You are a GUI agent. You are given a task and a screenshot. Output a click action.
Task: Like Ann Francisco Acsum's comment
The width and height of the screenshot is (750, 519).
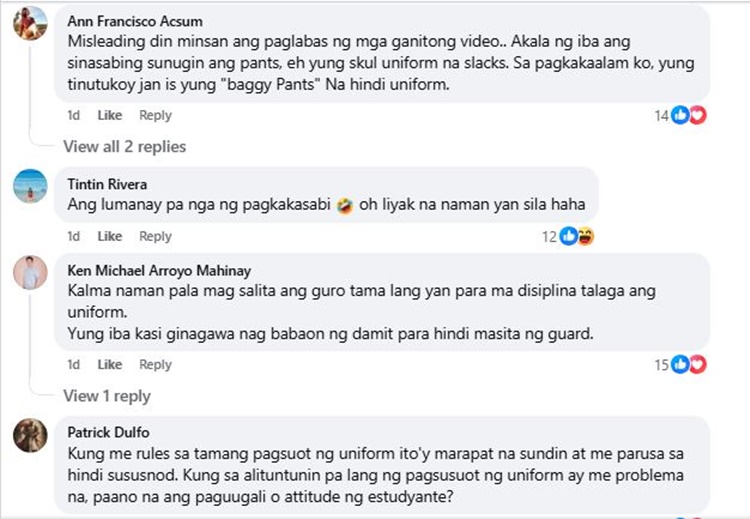coord(110,115)
